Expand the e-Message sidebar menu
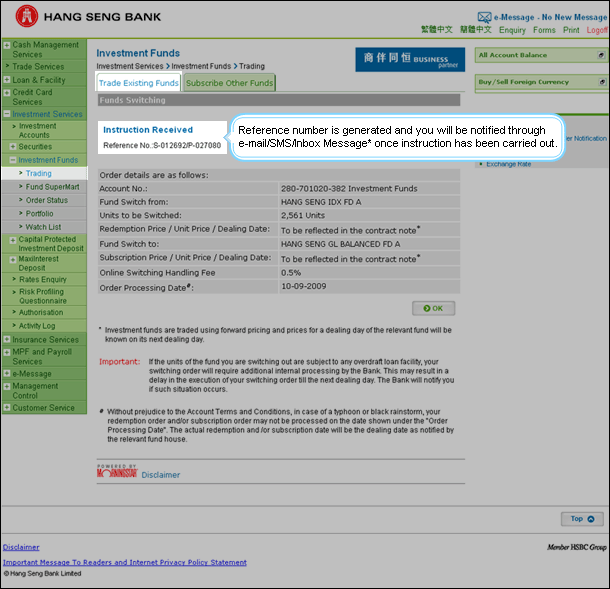Image resolution: width=610 pixels, height=589 pixels. [x=7, y=373]
